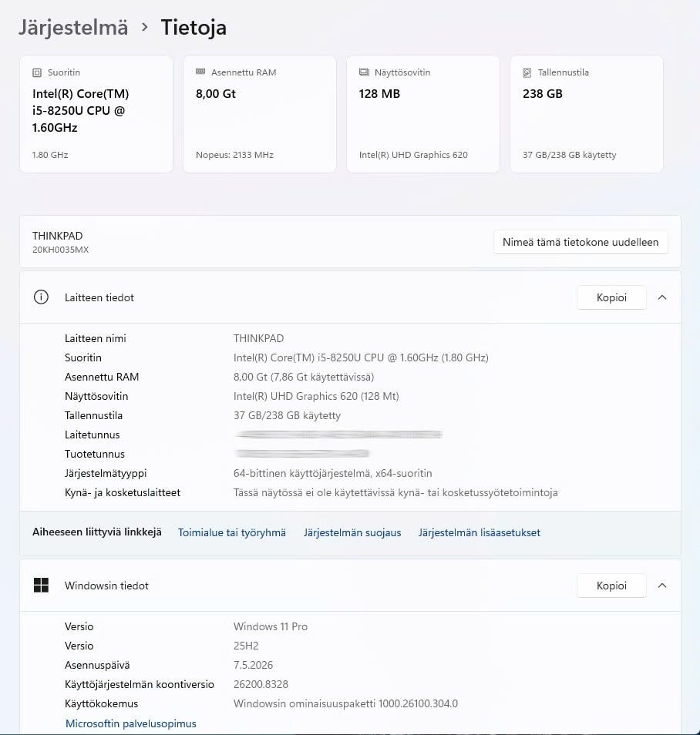
Task: Click build number 26200.8328
Action: [261, 684]
